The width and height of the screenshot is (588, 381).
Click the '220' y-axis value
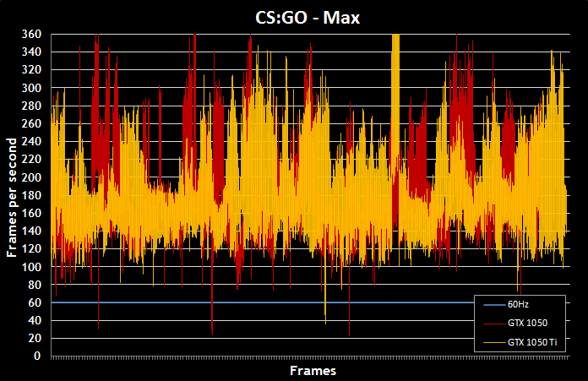tap(31, 160)
